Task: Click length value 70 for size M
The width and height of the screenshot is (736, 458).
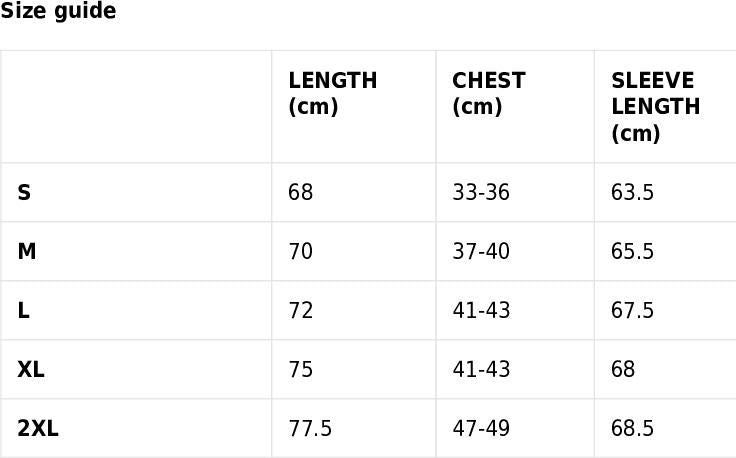Action: point(300,251)
